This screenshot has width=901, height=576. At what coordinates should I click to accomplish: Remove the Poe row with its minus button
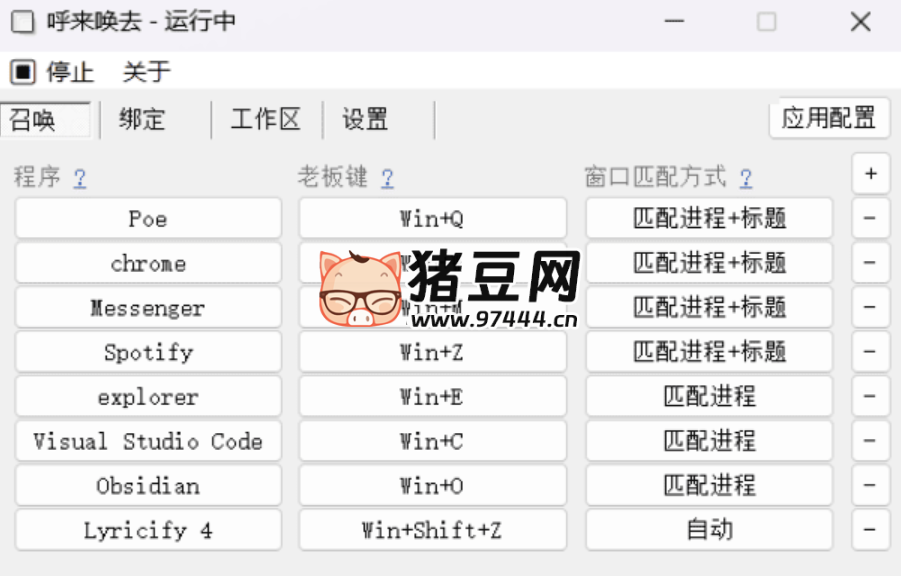871,218
